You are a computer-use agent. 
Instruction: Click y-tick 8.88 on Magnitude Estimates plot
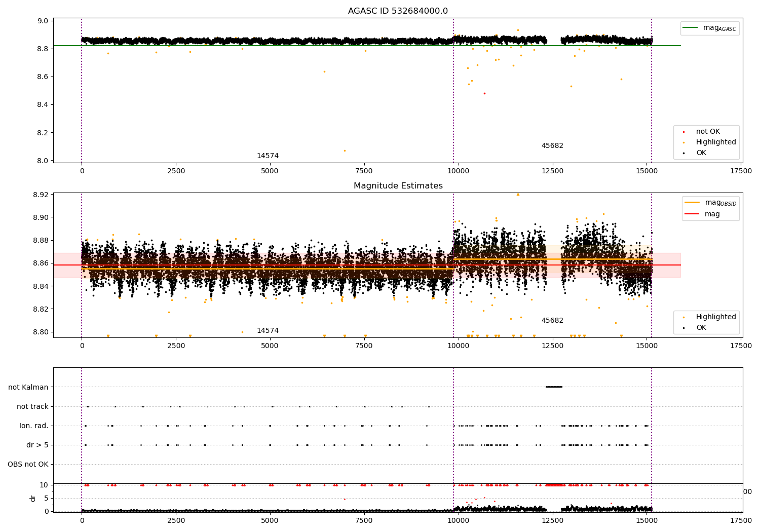point(42,240)
